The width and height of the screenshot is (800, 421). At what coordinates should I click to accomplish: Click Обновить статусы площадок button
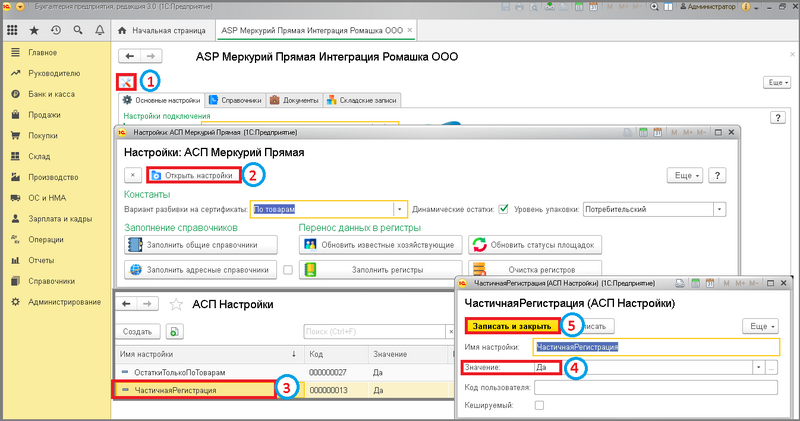[535, 245]
